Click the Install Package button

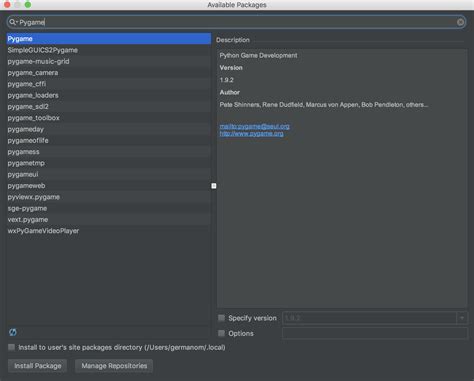click(37, 366)
